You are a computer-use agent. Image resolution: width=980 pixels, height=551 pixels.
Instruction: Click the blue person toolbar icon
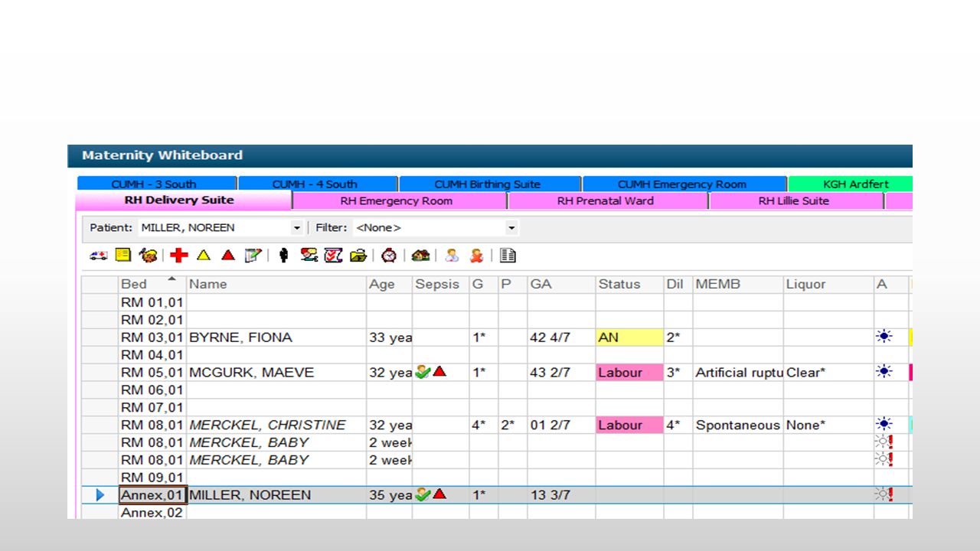(x=452, y=256)
